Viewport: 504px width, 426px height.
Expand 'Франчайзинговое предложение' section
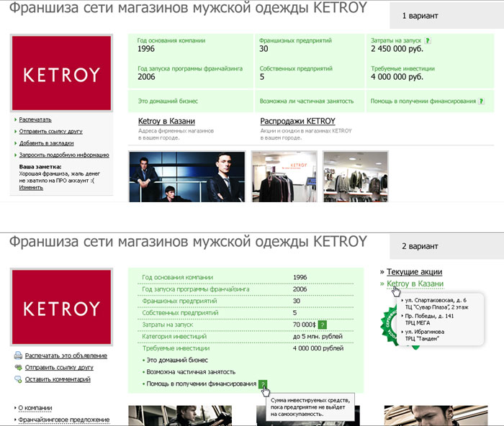pyautogui.click(x=63, y=420)
